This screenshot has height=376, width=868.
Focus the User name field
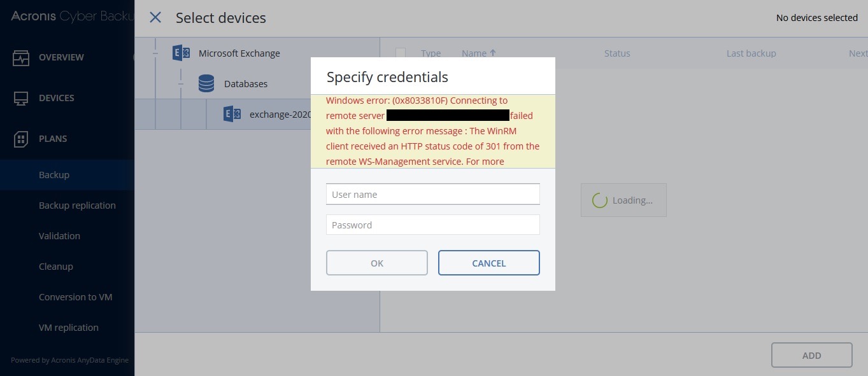coord(433,195)
